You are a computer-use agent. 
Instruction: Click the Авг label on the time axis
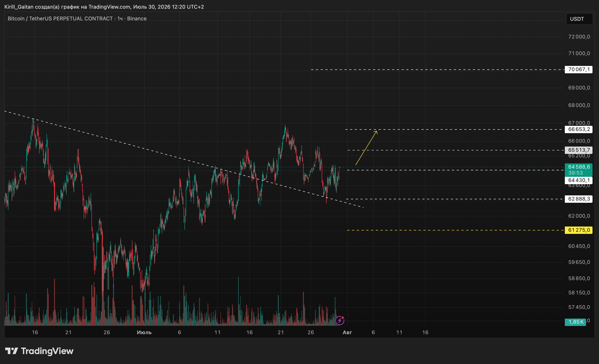click(347, 332)
